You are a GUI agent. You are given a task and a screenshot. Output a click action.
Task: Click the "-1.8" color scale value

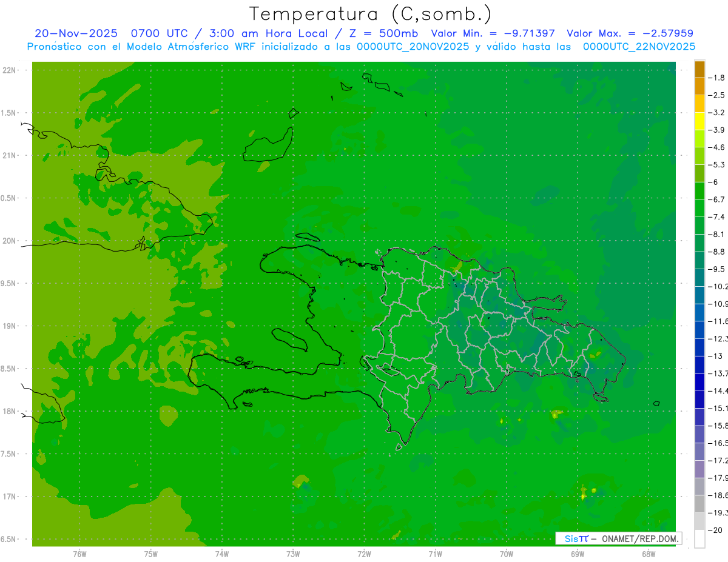[716, 78]
